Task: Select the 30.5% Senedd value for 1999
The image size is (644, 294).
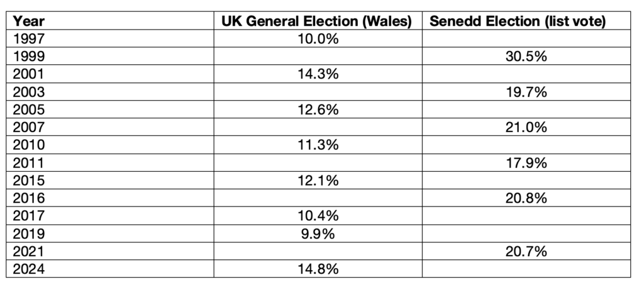Action: pos(526,56)
